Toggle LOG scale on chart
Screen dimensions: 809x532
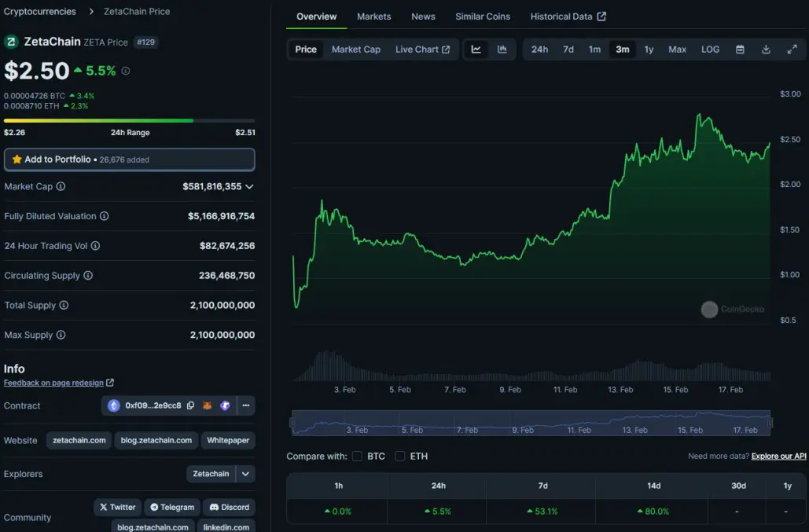click(x=711, y=50)
